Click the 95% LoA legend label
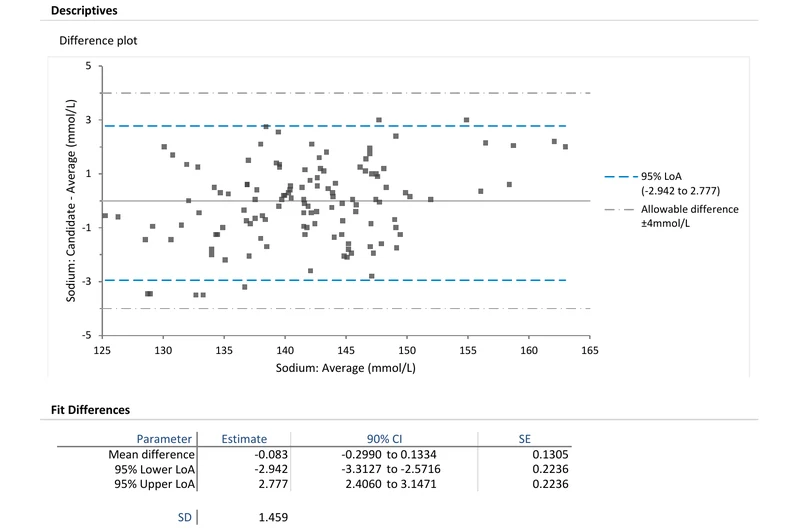The image size is (800, 530). click(x=661, y=176)
